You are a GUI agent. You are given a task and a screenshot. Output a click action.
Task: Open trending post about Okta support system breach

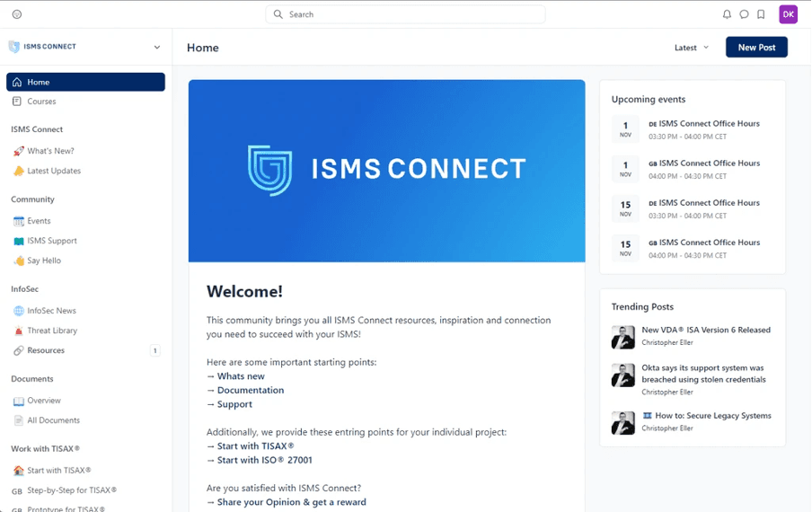(x=704, y=374)
